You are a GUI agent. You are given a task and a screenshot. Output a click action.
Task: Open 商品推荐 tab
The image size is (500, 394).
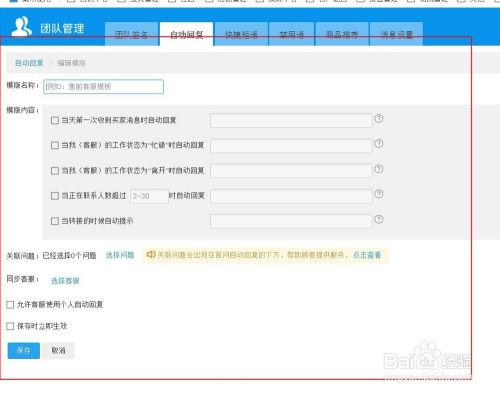coord(342,34)
